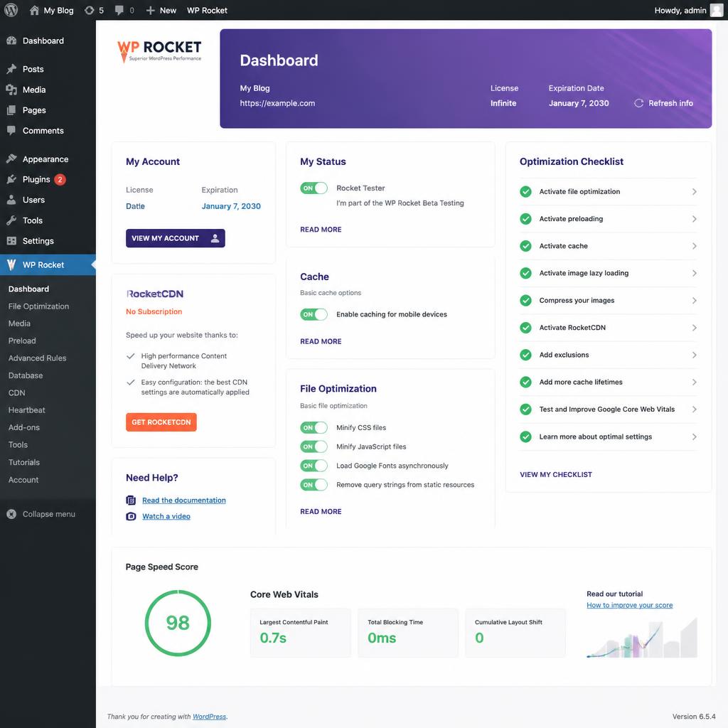Click the admin avatar in top bar
Image resolution: width=728 pixels, height=728 pixels.
(717, 10)
